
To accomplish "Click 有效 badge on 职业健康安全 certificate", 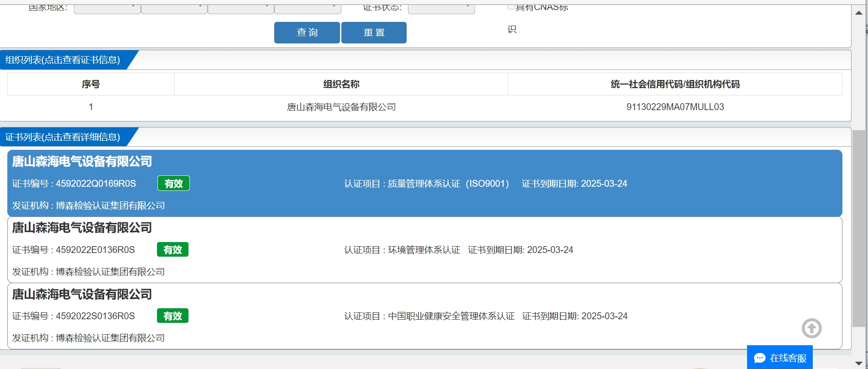I will point(173,316).
